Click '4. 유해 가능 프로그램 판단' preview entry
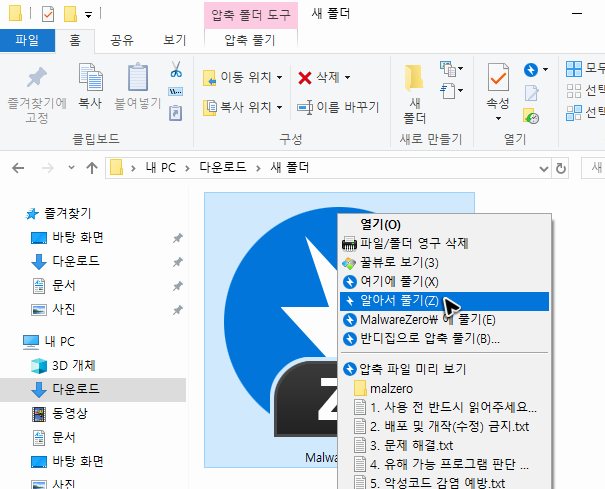605x489 pixels. coord(444,464)
